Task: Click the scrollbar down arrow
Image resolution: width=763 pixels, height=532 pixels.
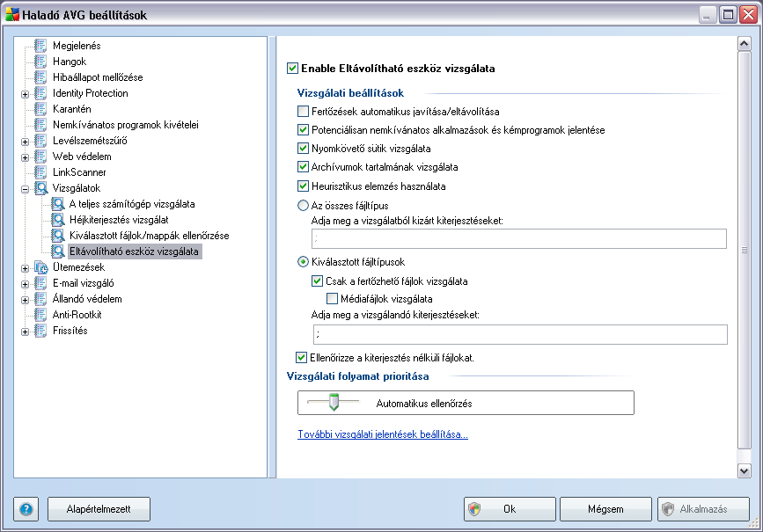Action: pyautogui.click(x=744, y=470)
